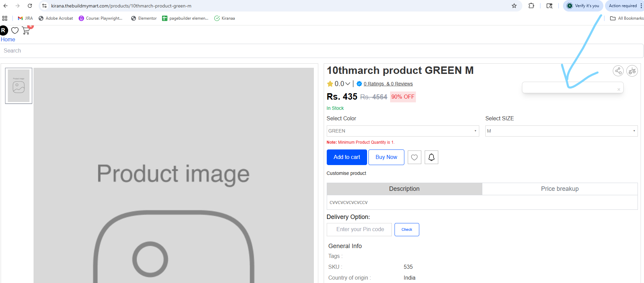Open the pagebuilder elements bookmark
This screenshot has height=283, width=644.
[185, 18]
